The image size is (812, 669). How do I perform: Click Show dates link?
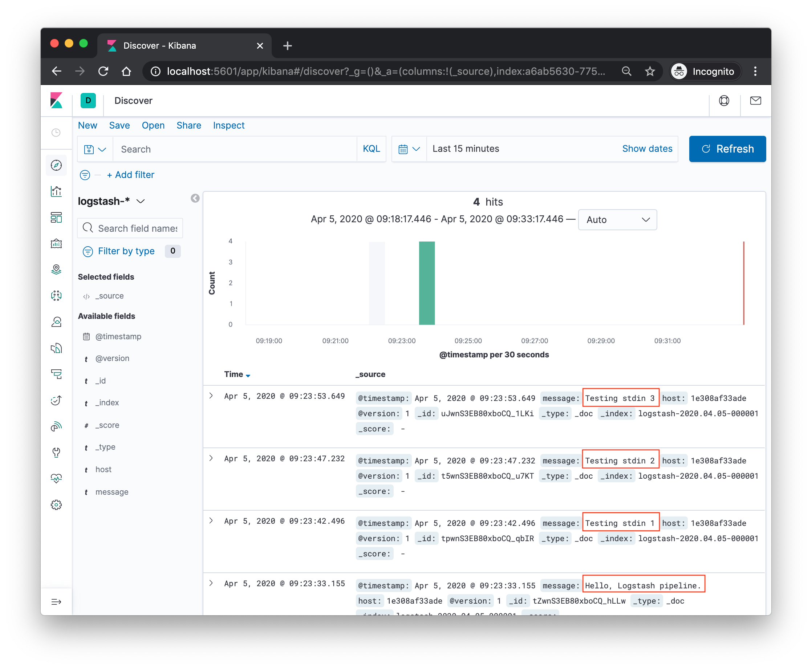[647, 149]
